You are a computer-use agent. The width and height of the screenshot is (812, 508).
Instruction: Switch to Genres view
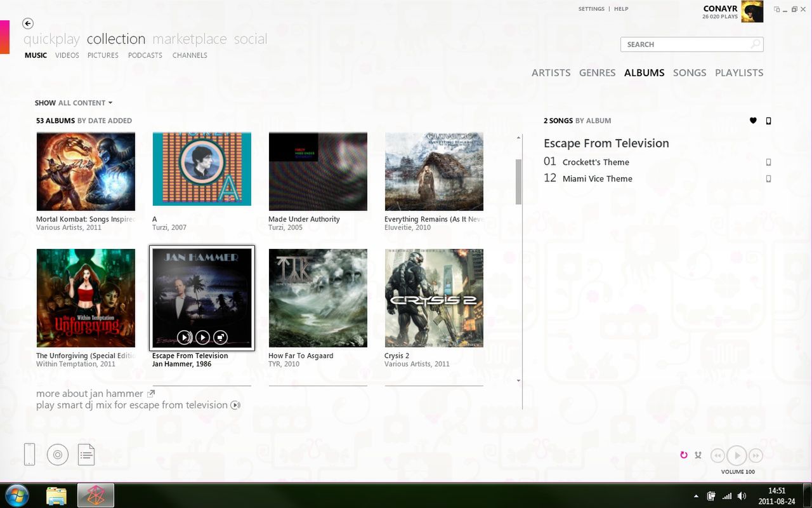597,72
